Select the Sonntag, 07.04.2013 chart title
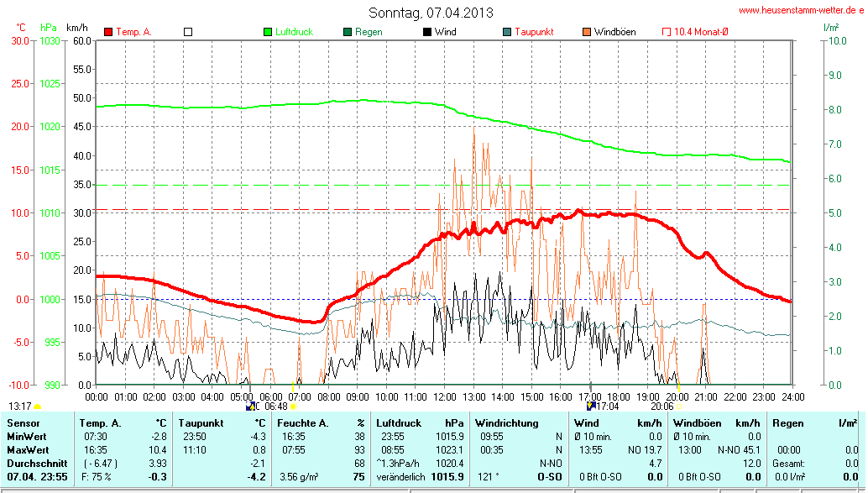 tap(431, 13)
